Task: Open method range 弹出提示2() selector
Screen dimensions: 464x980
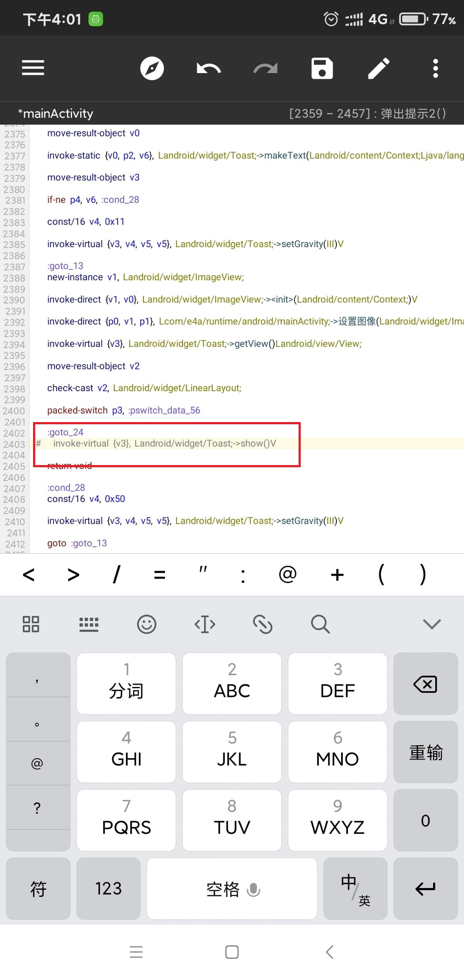Action: click(x=368, y=113)
